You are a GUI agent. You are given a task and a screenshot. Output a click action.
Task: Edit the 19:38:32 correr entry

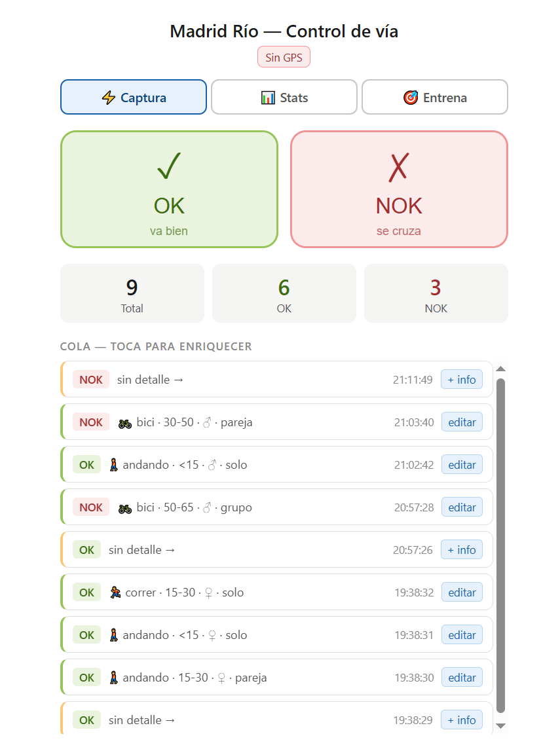[x=461, y=593]
